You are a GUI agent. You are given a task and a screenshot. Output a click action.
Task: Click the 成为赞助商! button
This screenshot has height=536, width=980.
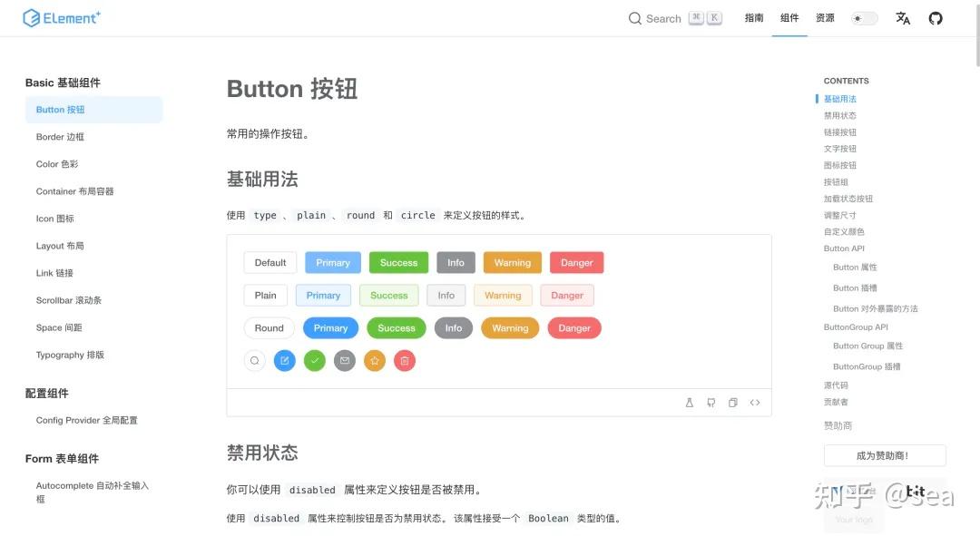pyautogui.click(x=885, y=456)
